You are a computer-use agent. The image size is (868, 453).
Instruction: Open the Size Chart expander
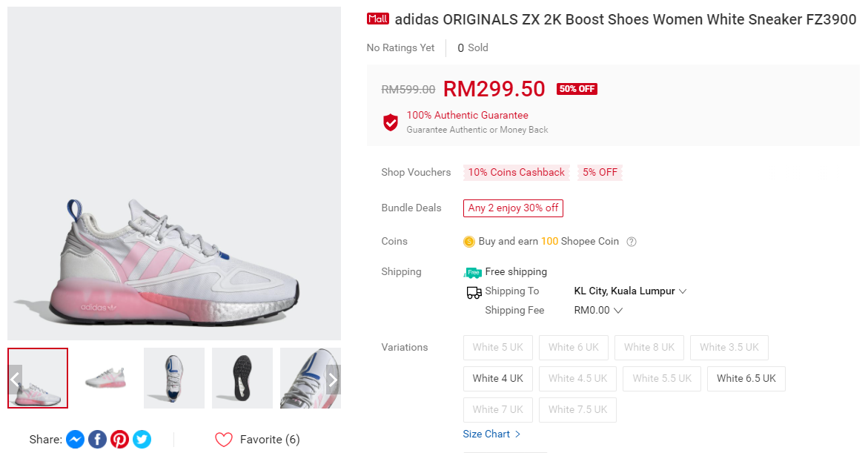(x=491, y=434)
